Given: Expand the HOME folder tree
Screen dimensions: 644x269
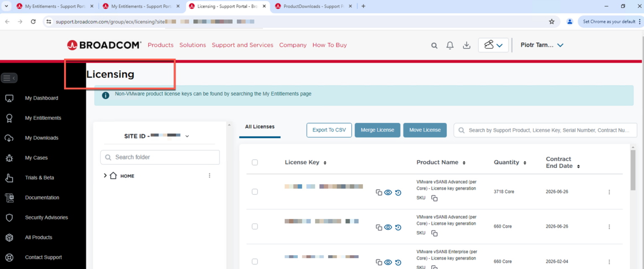Looking at the screenshot, I should coord(105,176).
